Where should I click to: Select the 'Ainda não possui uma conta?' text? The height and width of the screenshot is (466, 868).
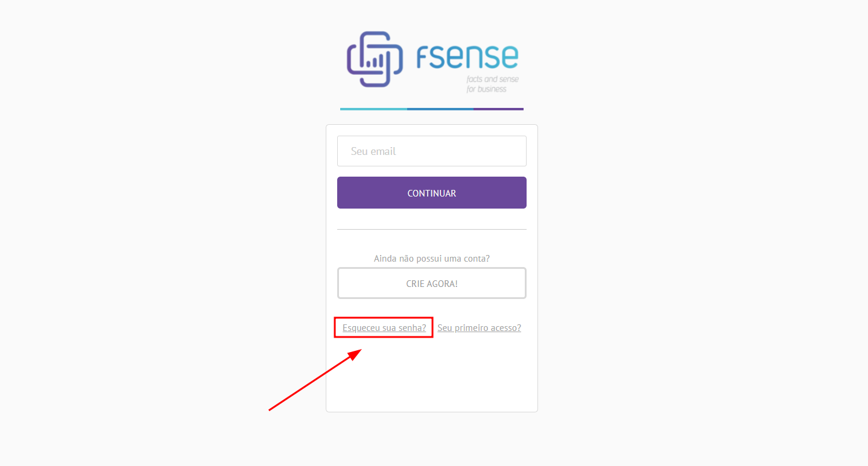[x=431, y=258]
